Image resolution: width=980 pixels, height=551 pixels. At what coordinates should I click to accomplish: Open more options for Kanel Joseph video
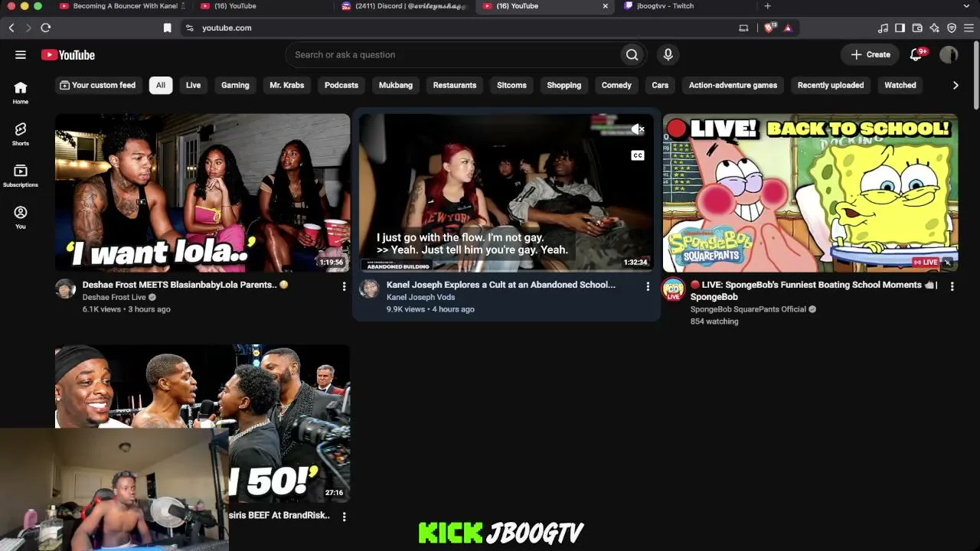[648, 285]
